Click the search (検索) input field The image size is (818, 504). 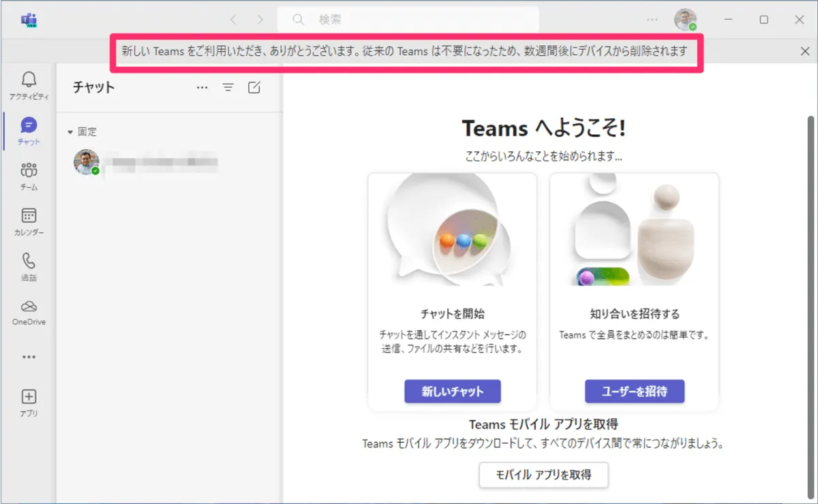tap(408, 20)
